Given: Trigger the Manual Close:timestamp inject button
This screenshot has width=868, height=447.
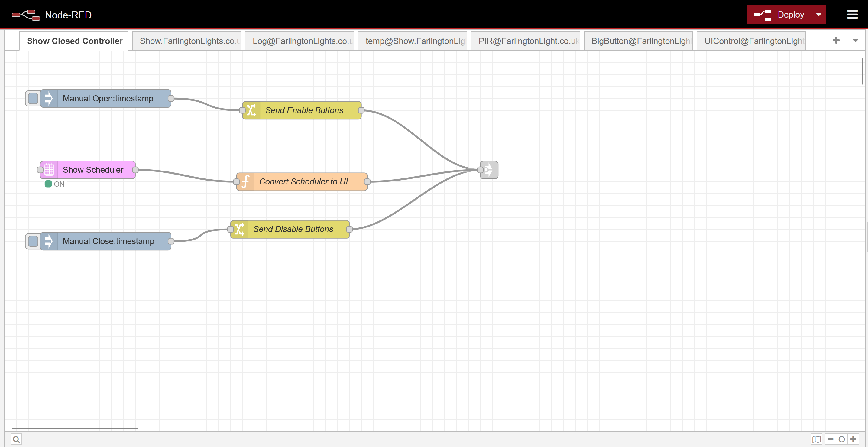Looking at the screenshot, I should [x=33, y=241].
